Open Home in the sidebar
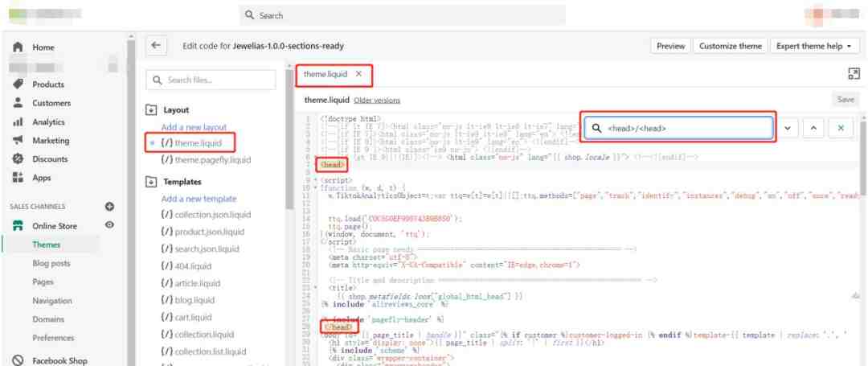 click(x=43, y=47)
